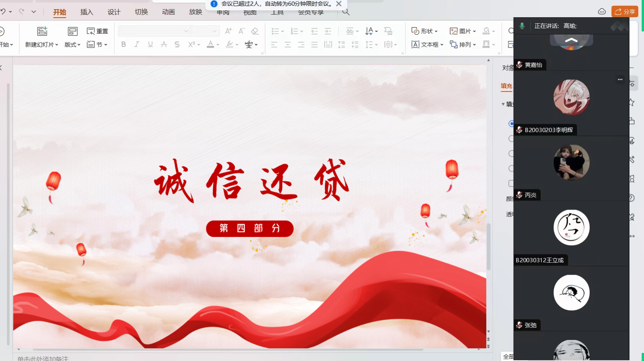Switch to the Slide Show (放映) tab

[x=196, y=12]
